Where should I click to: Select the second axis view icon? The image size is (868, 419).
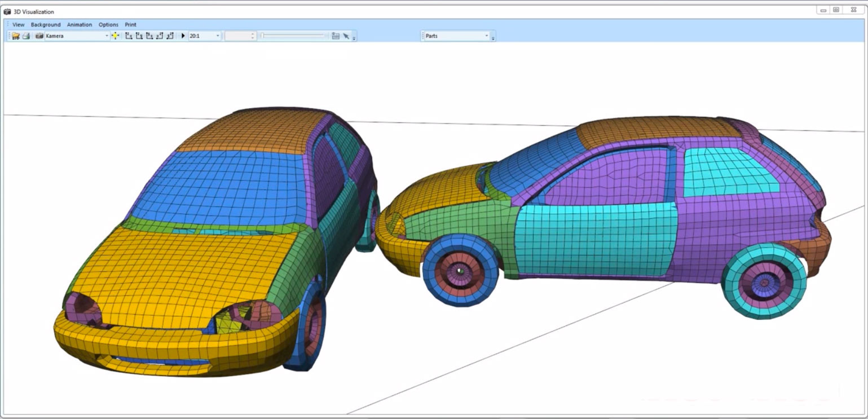tap(139, 36)
